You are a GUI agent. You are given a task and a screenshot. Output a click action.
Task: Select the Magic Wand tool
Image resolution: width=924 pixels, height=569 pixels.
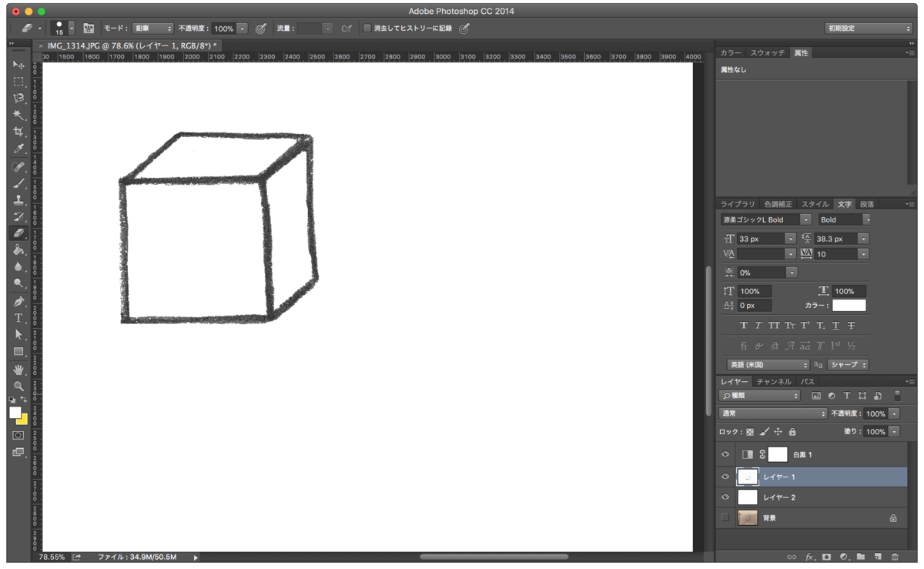click(18, 115)
